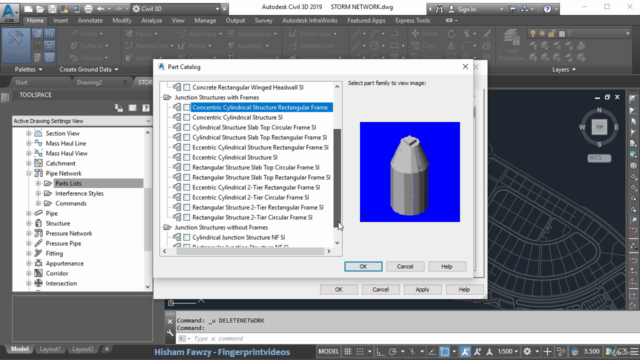Click the Move tool icon in ribbon

click(x=415, y=33)
